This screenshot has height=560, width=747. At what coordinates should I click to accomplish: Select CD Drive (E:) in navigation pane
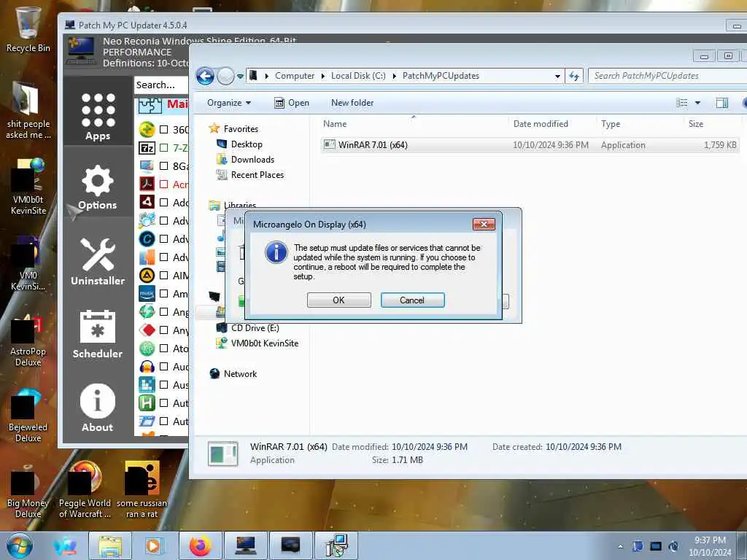click(x=255, y=328)
